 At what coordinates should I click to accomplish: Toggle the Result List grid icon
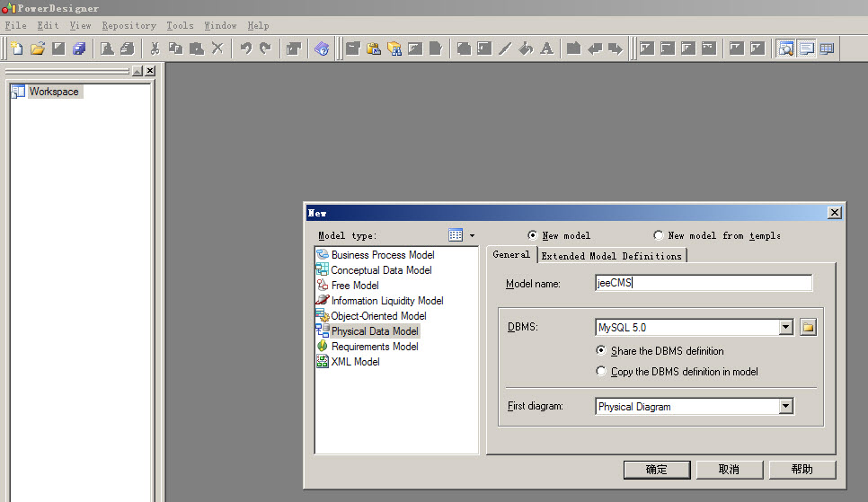coord(827,48)
